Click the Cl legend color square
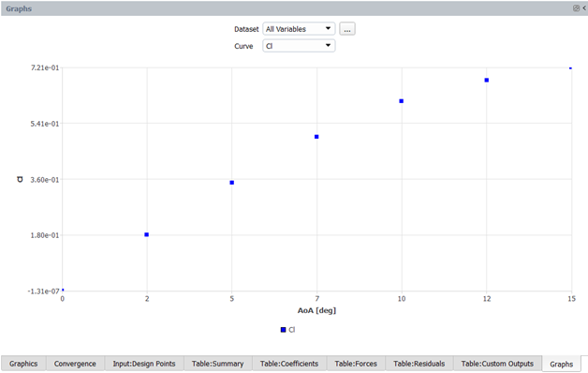The height and width of the screenshot is (373, 588). coord(283,330)
